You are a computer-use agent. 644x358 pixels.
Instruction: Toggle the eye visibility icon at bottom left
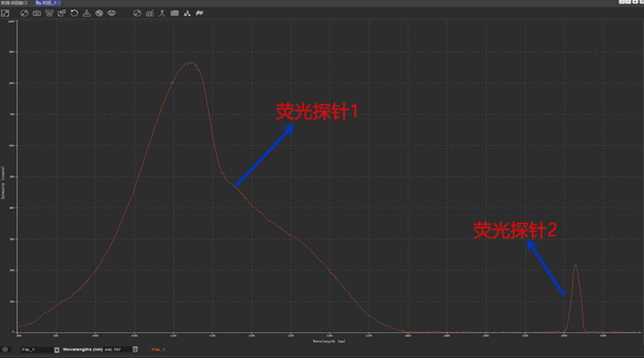pyautogui.click(x=6, y=349)
